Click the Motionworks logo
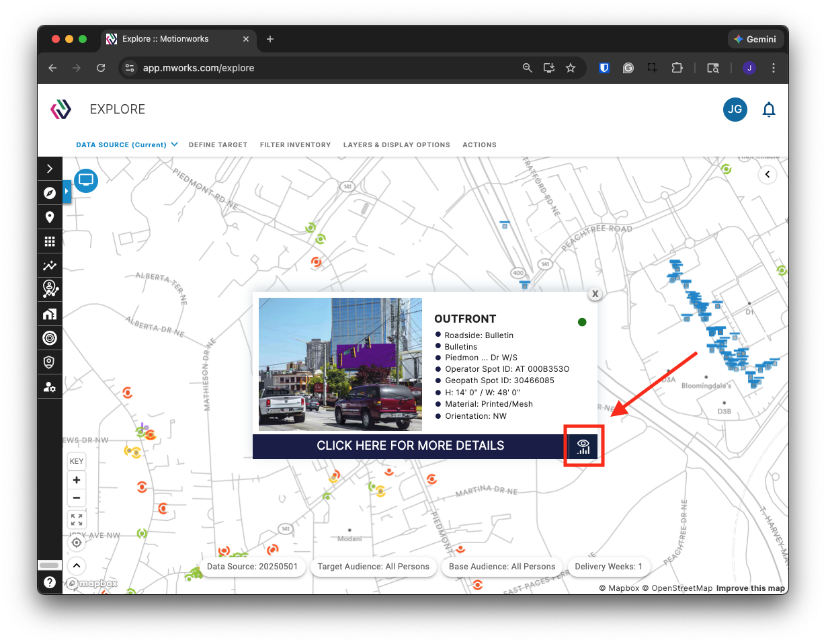 (x=61, y=110)
